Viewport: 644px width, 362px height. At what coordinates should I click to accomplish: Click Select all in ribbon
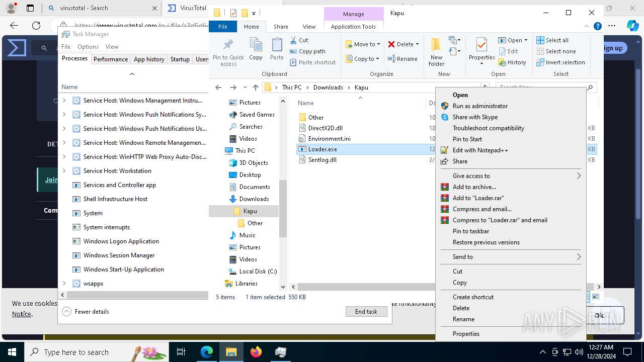(x=552, y=40)
